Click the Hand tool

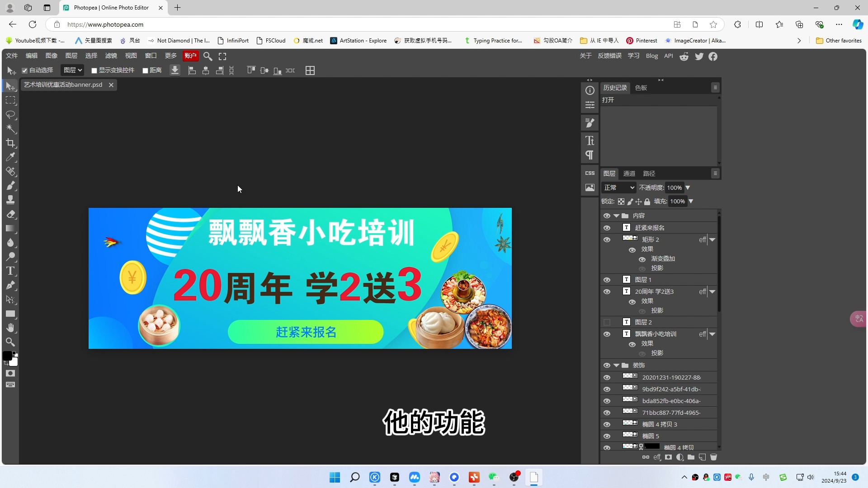coord(11,328)
